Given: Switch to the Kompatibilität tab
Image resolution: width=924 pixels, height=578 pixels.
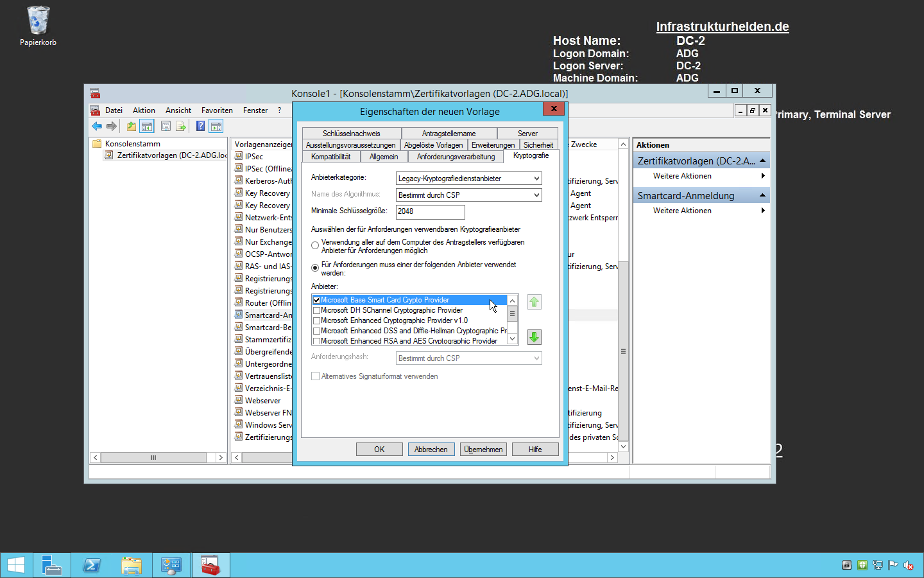Looking at the screenshot, I should pyautogui.click(x=331, y=157).
